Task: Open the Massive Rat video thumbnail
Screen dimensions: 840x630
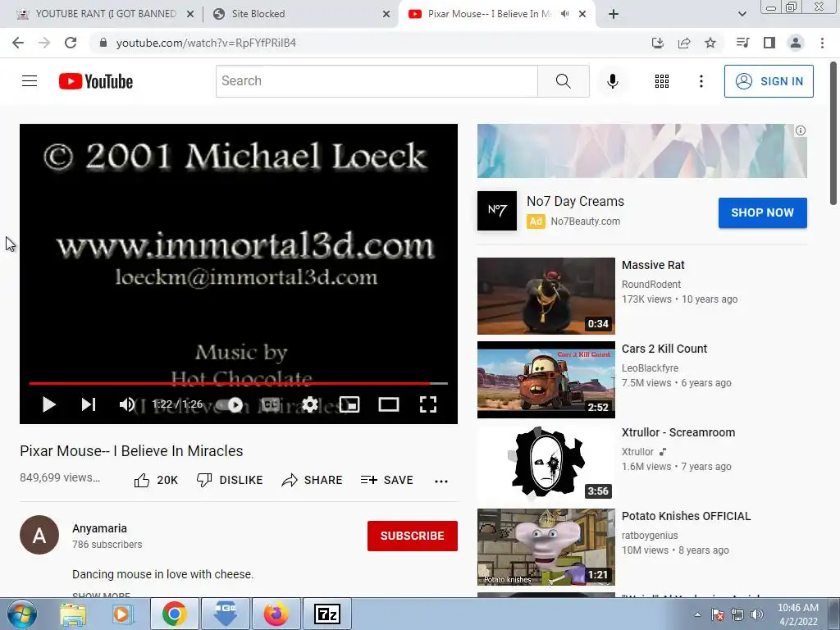Action: click(546, 295)
